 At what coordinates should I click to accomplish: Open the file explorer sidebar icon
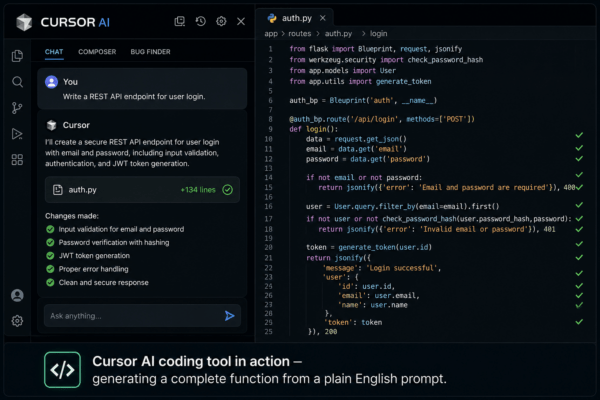17,56
